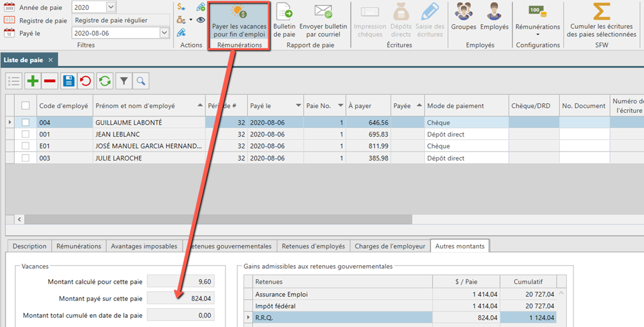Click the pencil with green plus icon
The image size is (644, 327).
point(201,7)
